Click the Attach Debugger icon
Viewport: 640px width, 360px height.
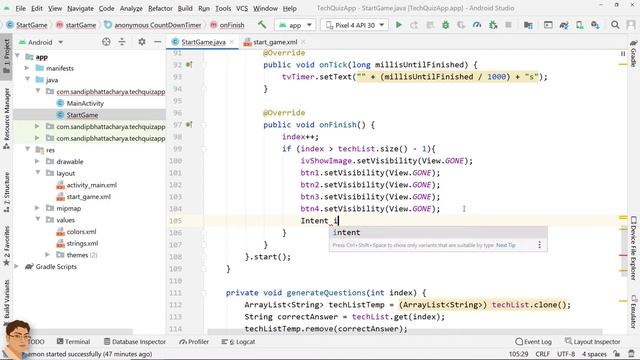(493, 25)
